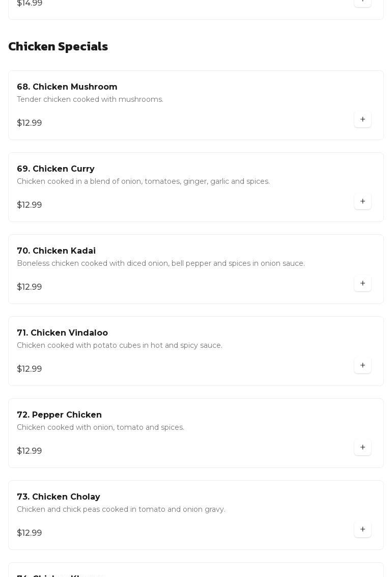Click the Chicken Vindaloo description text

coord(120,345)
